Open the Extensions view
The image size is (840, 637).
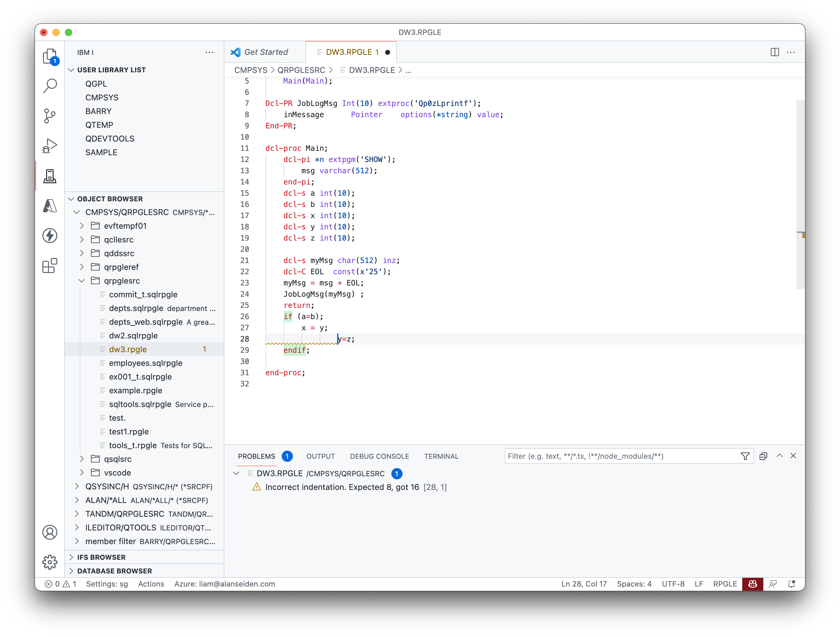[x=50, y=266]
